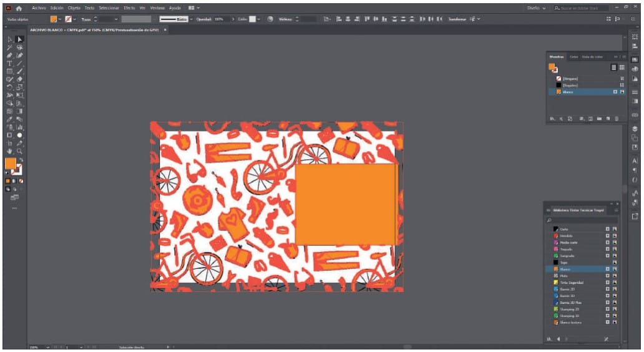Switch Muestras panel to thumbnail grid view
Image resolution: width=644 pixels, height=352 pixels.
[x=622, y=67]
